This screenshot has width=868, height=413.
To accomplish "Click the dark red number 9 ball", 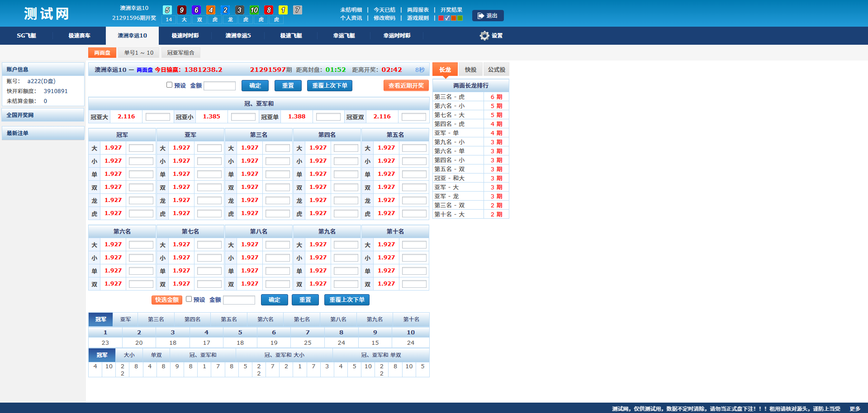I will point(182,10).
